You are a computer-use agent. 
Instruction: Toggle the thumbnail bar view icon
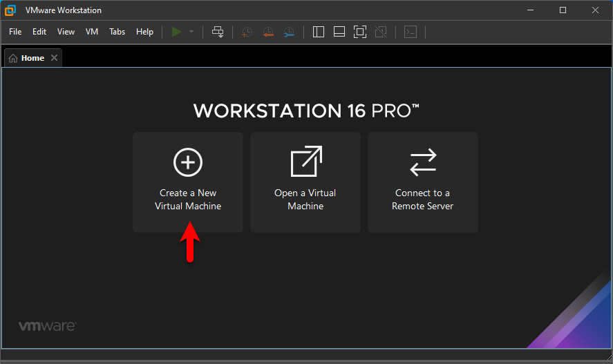pyautogui.click(x=339, y=32)
